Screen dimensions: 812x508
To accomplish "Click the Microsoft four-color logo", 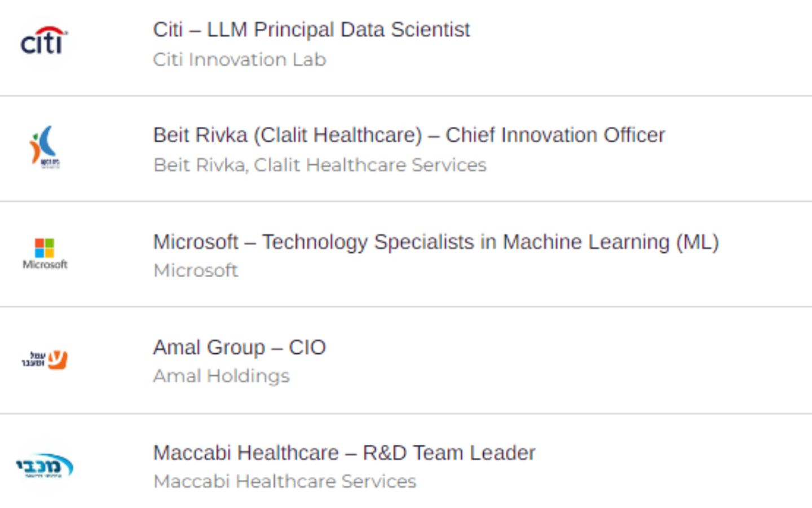I will pos(45,247).
